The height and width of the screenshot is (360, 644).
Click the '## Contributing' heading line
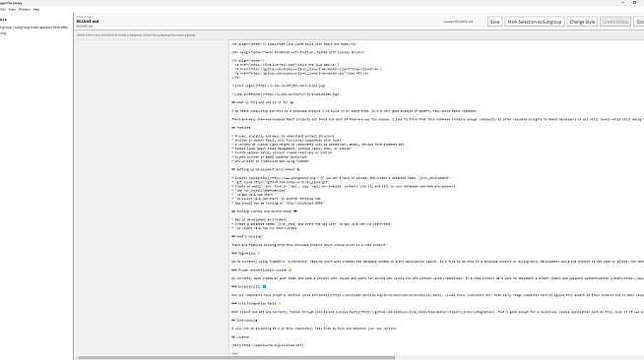(x=244, y=321)
